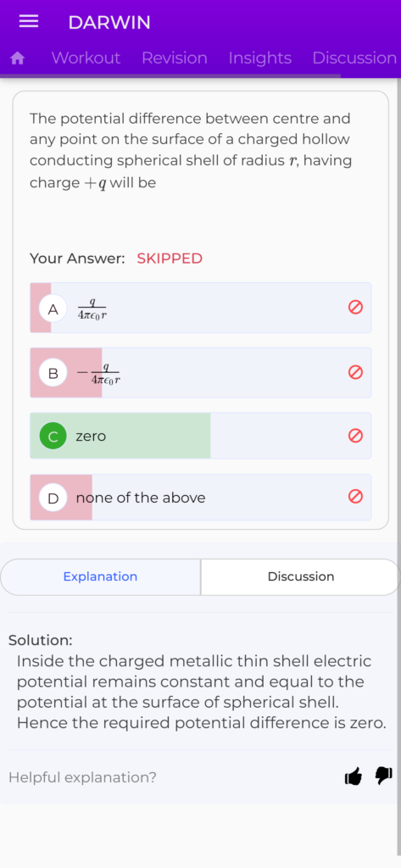Click the blocked icon on option A
The image size is (401, 868).
[355, 307]
